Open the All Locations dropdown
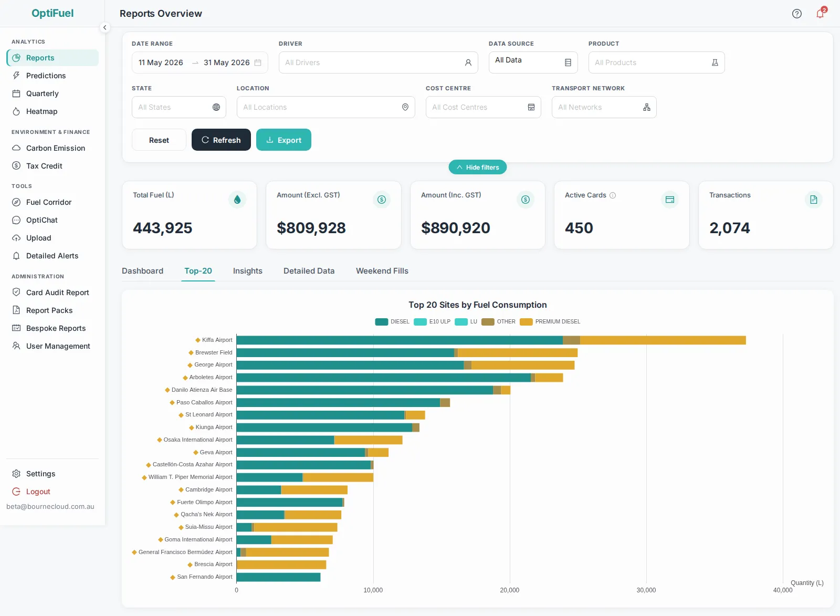The height and width of the screenshot is (616, 840). 326,107
